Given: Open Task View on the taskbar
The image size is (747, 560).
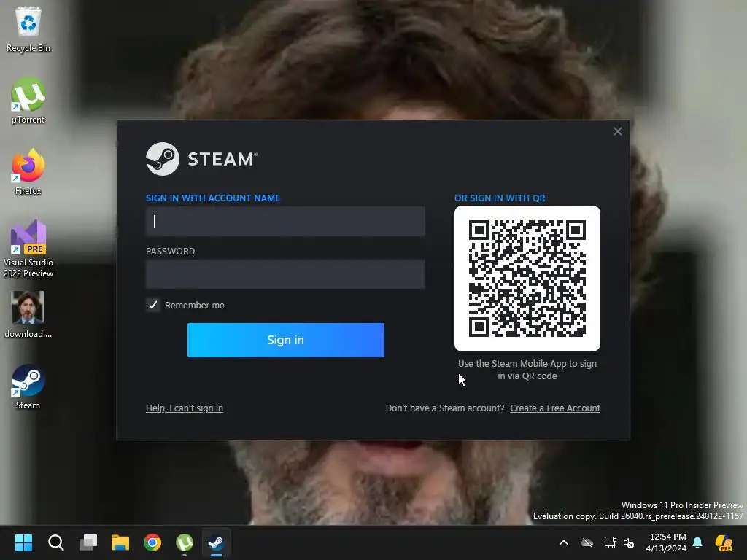Looking at the screenshot, I should coord(88,542).
